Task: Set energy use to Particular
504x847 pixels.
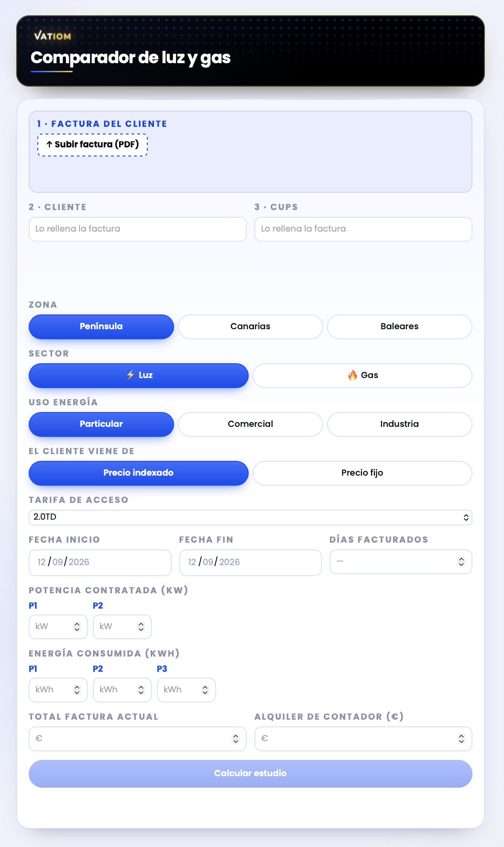Action: click(x=101, y=424)
